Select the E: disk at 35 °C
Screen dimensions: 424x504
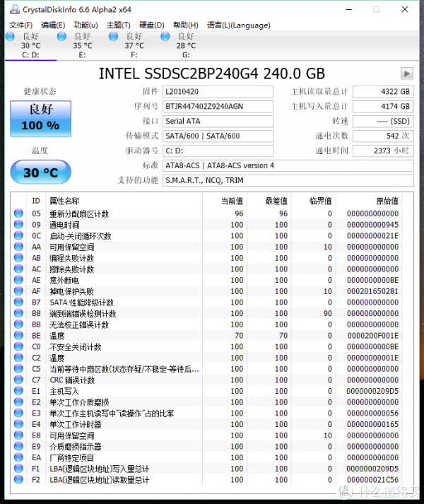(83, 45)
